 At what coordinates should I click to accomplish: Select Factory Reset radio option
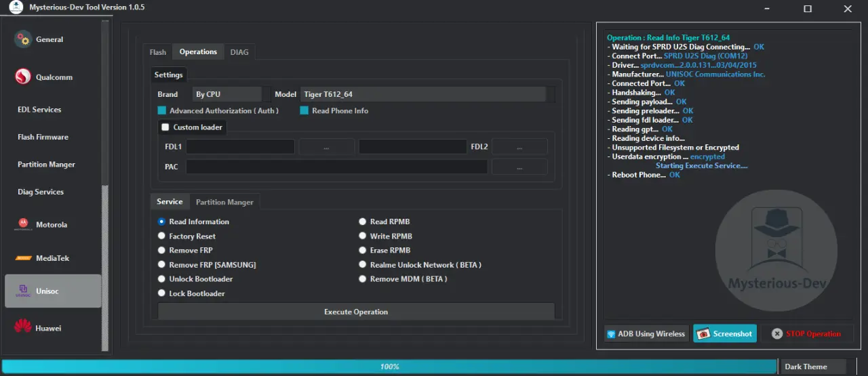161,236
